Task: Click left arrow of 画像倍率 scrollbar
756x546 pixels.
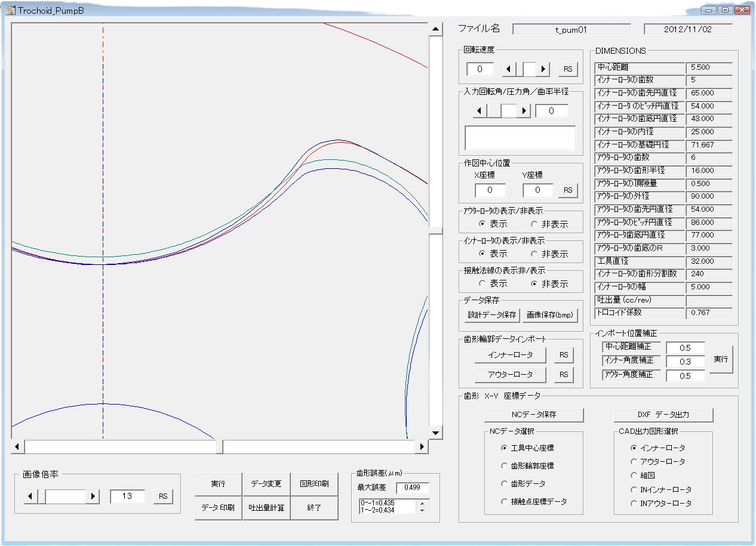Action: coord(31,496)
